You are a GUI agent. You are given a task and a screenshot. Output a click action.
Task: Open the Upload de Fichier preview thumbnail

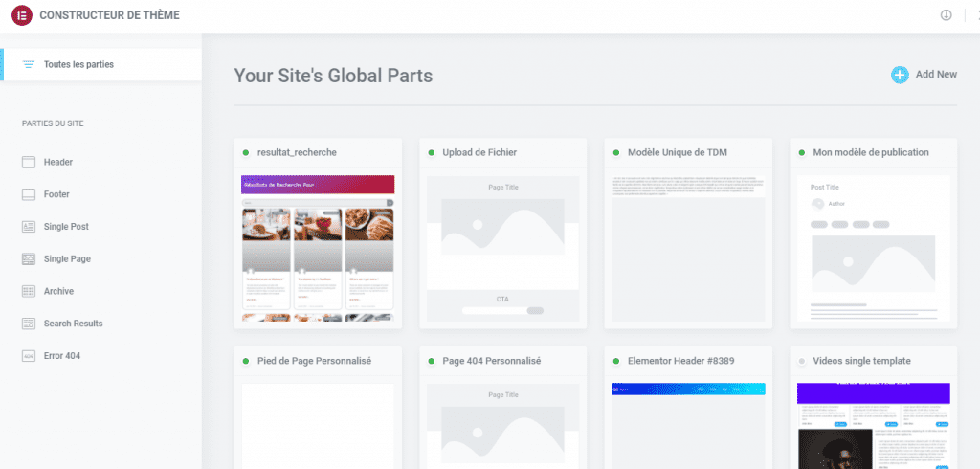[x=503, y=248]
